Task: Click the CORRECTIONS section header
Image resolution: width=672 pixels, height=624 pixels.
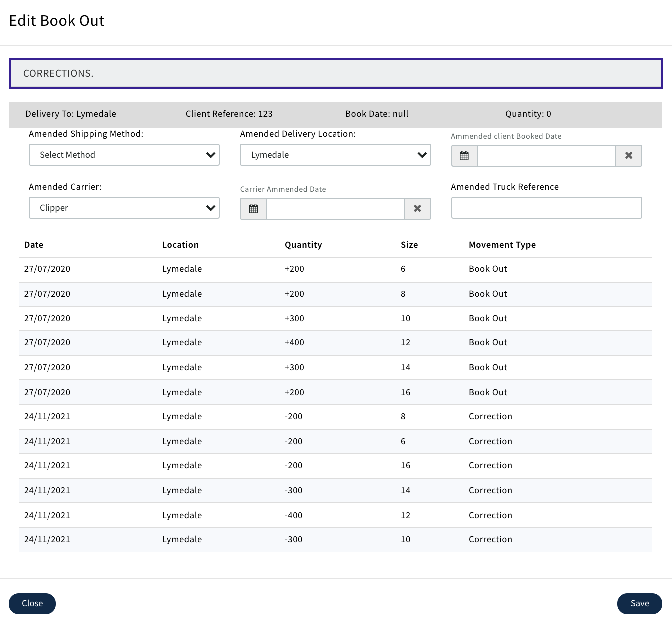Action: click(x=336, y=74)
